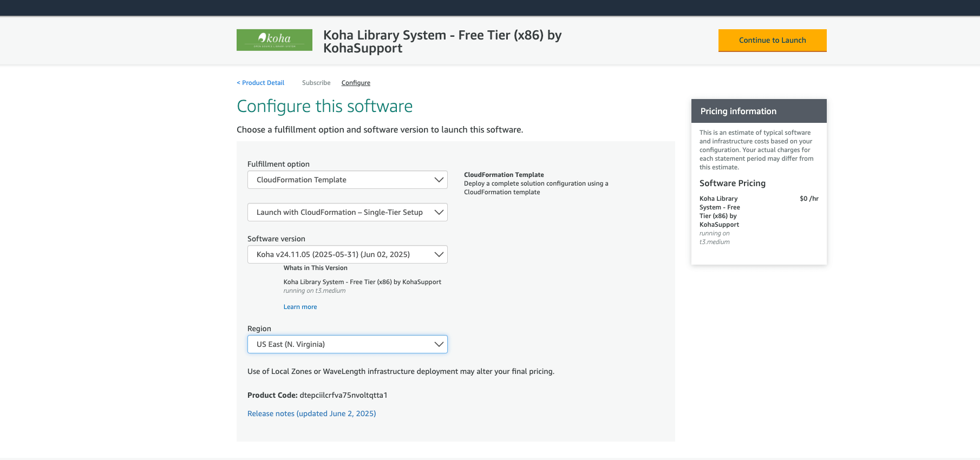
Task: Click the product code dtepciilcrfva75nvoltqtta1
Action: 344,395
